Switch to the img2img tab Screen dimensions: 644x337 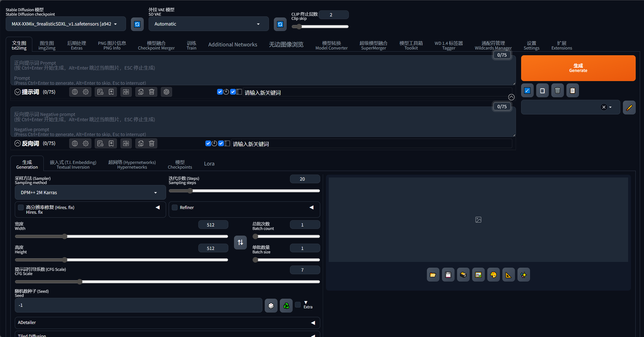point(47,45)
